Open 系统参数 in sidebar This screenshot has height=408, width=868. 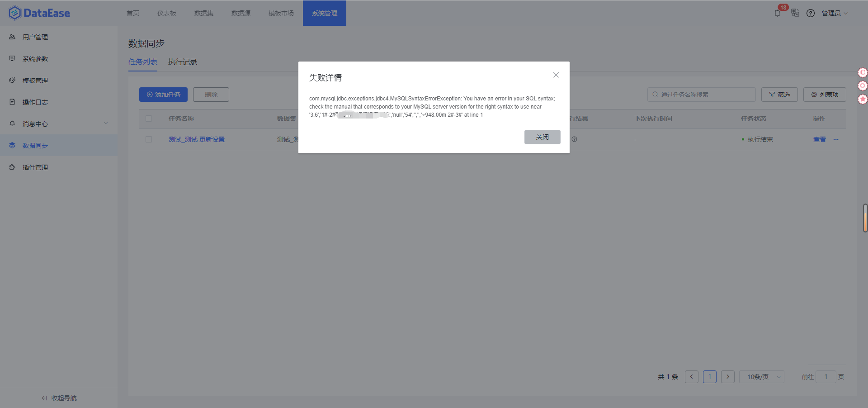(x=59, y=59)
